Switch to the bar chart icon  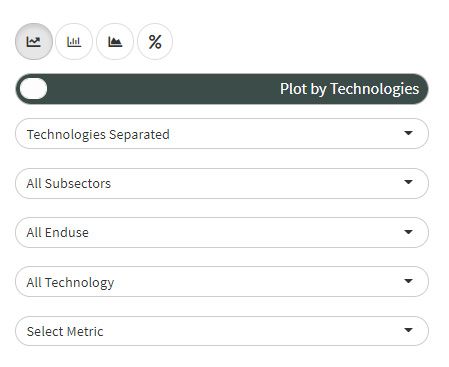(x=74, y=42)
